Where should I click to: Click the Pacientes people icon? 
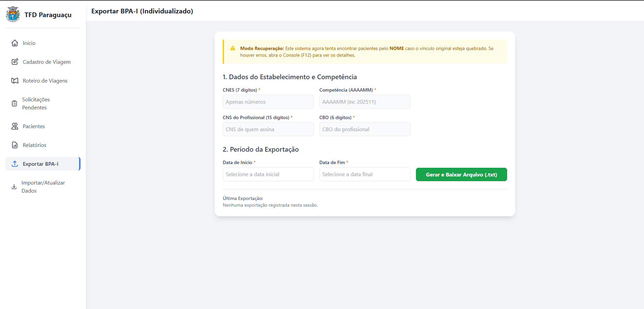point(15,126)
